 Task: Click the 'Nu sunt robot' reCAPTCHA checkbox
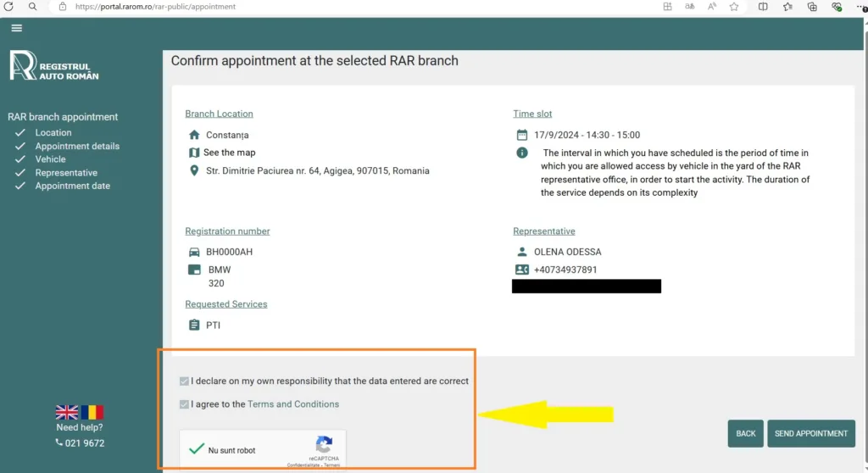(x=197, y=449)
